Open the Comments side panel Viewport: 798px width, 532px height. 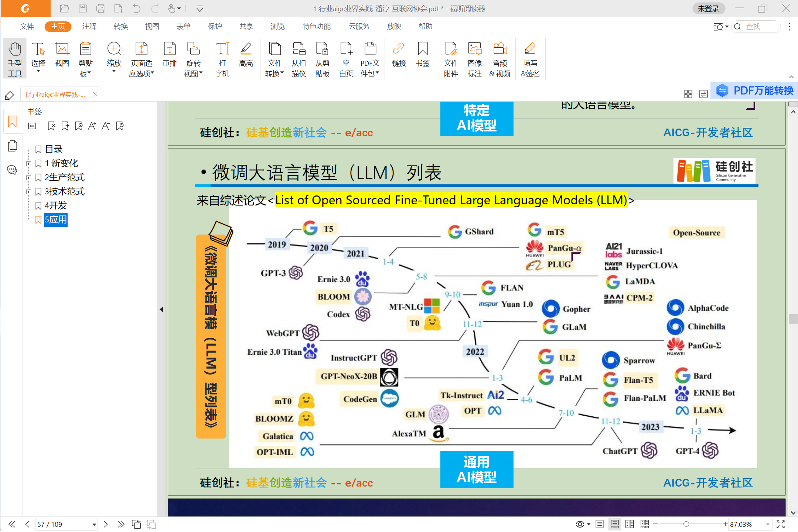click(12, 170)
